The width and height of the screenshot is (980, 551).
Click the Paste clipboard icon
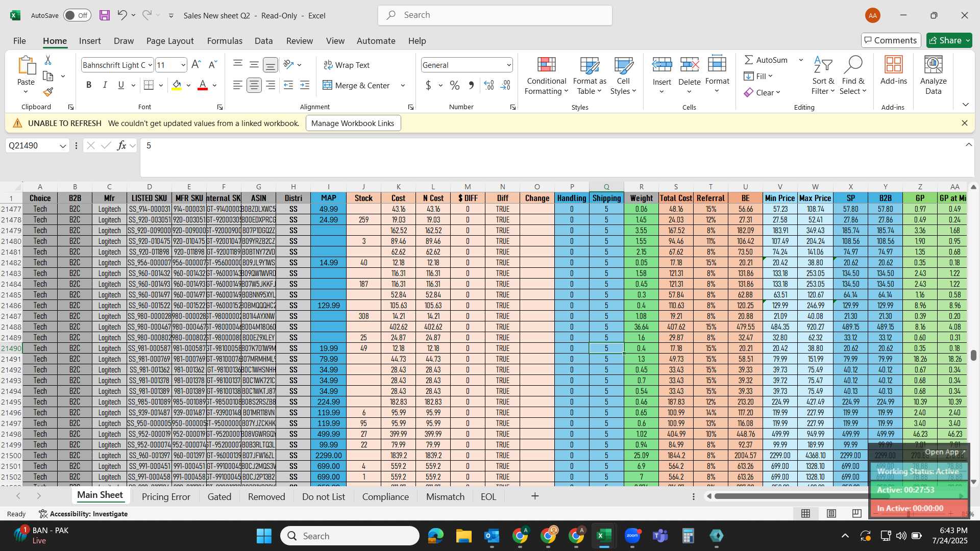coord(26,66)
